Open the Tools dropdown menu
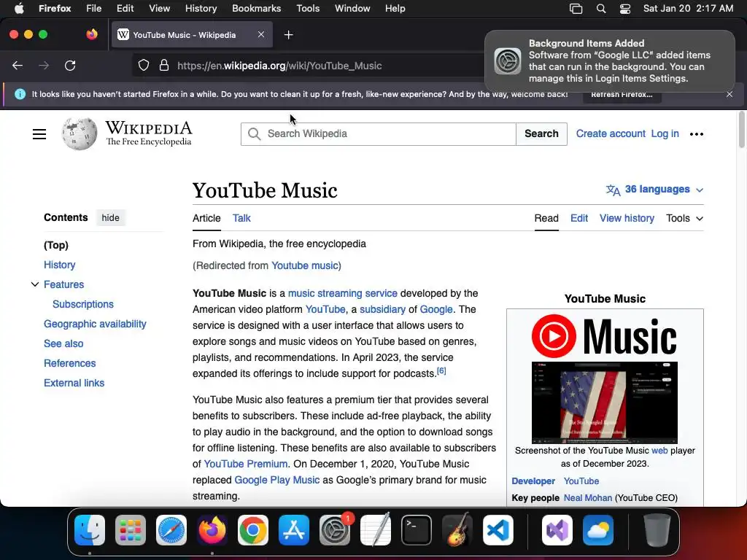This screenshot has height=560, width=747. click(684, 218)
